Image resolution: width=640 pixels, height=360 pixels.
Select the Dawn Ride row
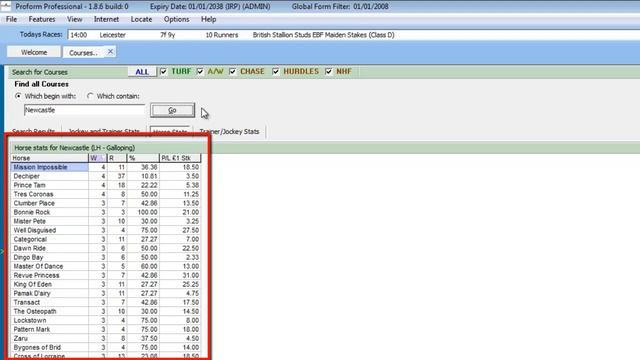coord(106,248)
